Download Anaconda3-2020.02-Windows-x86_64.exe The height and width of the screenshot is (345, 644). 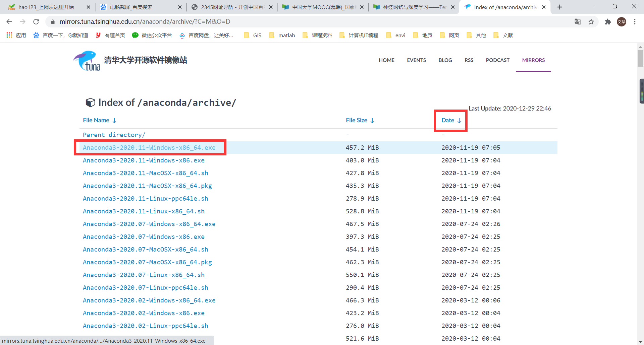click(149, 300)
